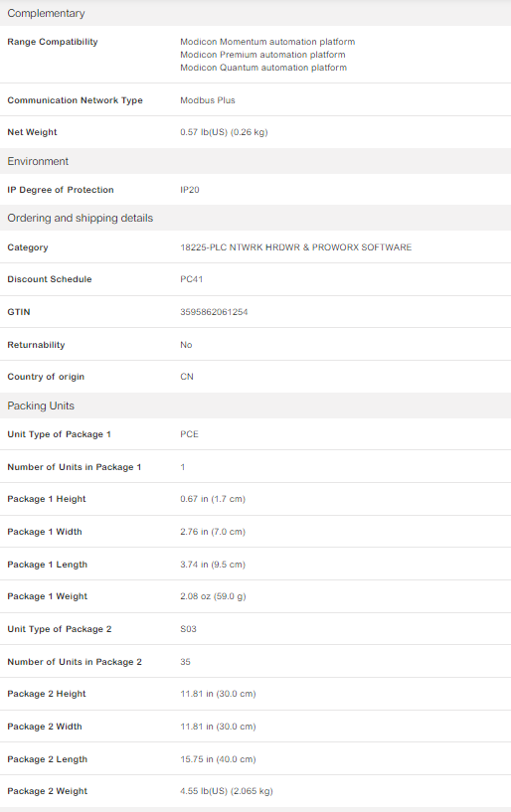Select the Modbus Plus network type value

208,100
